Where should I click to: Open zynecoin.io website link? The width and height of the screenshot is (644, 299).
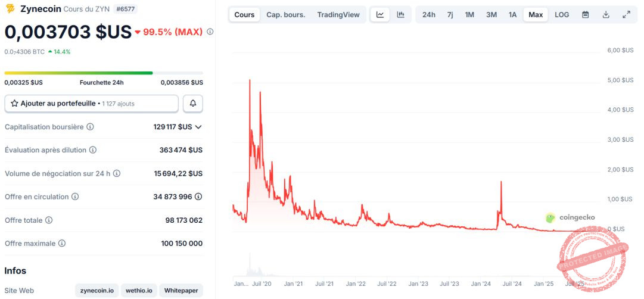click(x=97, y=291)
